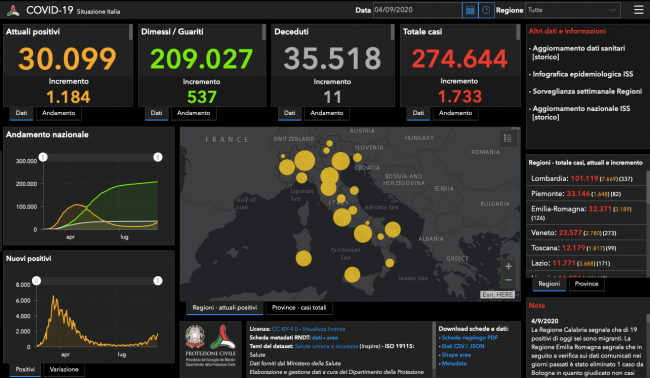Click the 274.644 Totale casi value

[x=459, y=58]
